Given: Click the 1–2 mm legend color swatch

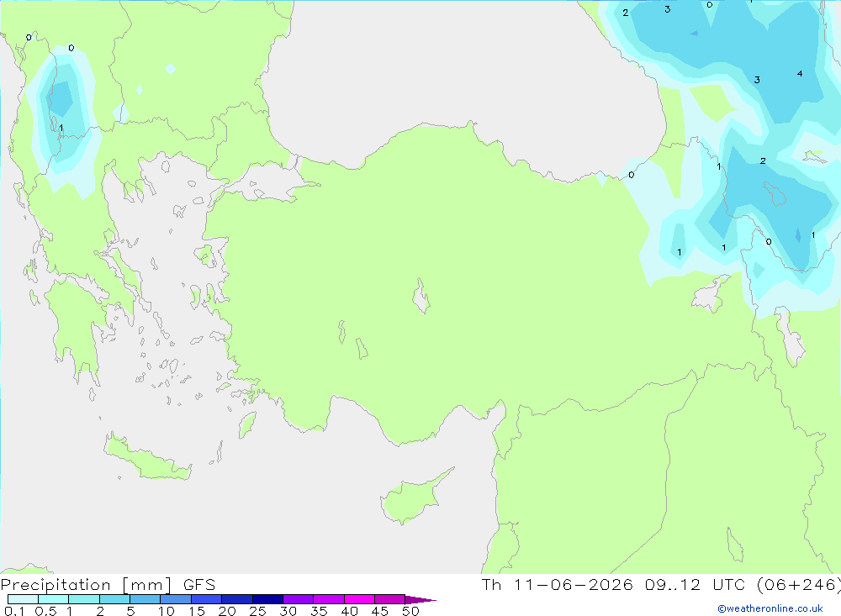Looking at the screenshot, I should 83,599.
